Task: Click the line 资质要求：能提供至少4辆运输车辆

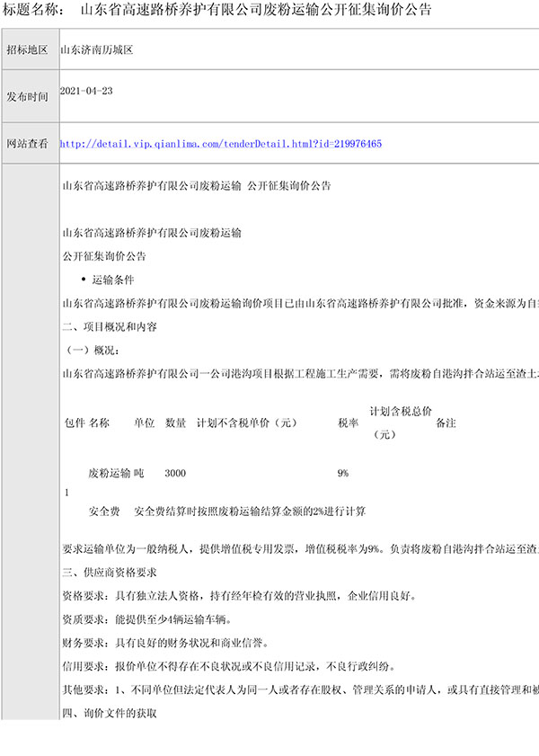Action: (x=148, y=619)
